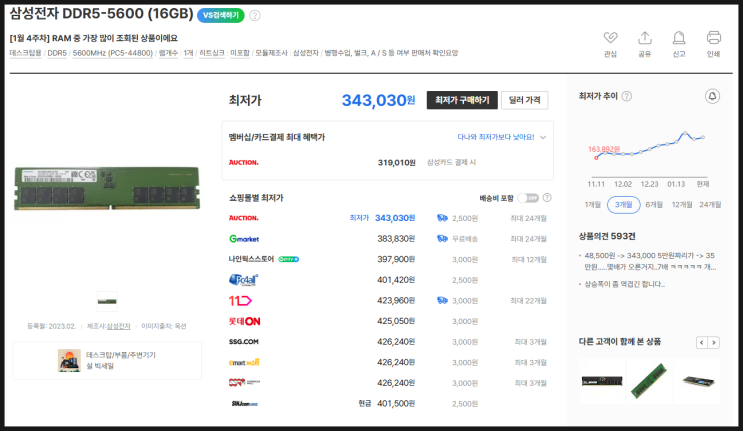Print page using 인쇄 icon
Image resolution: width=743 pixels, height=431 pixels.
(714, 37)
